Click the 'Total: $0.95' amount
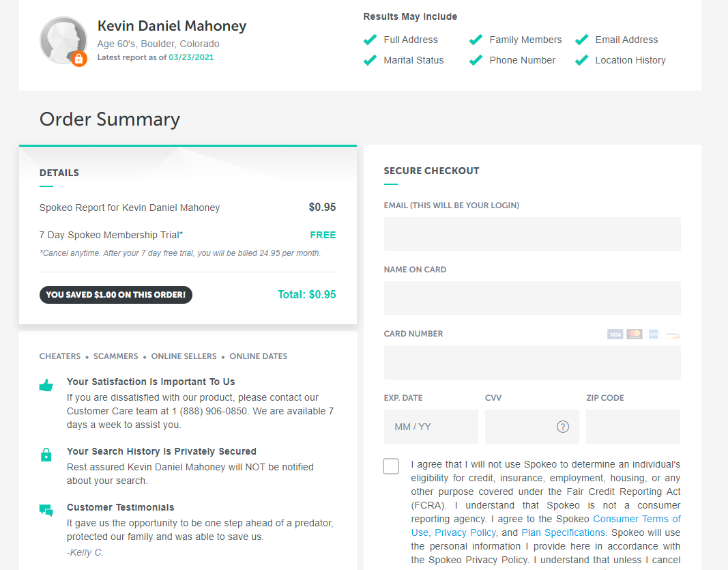The width and height of the screenshot is (728, 570). (x=307, y=294)
